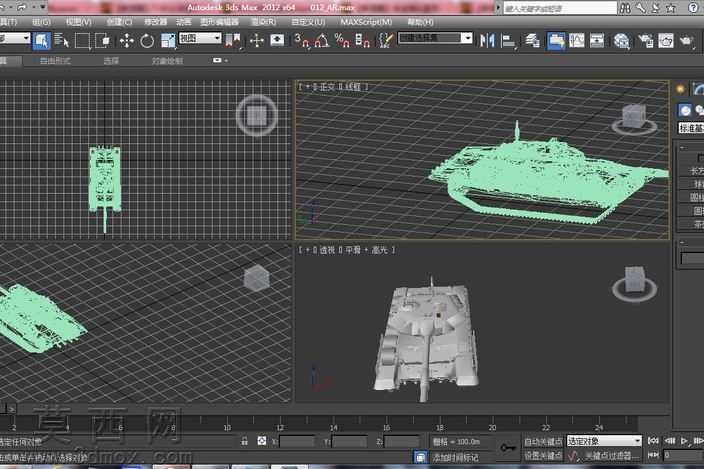
Task: Click the Z coordinate field
Action: 402,442
